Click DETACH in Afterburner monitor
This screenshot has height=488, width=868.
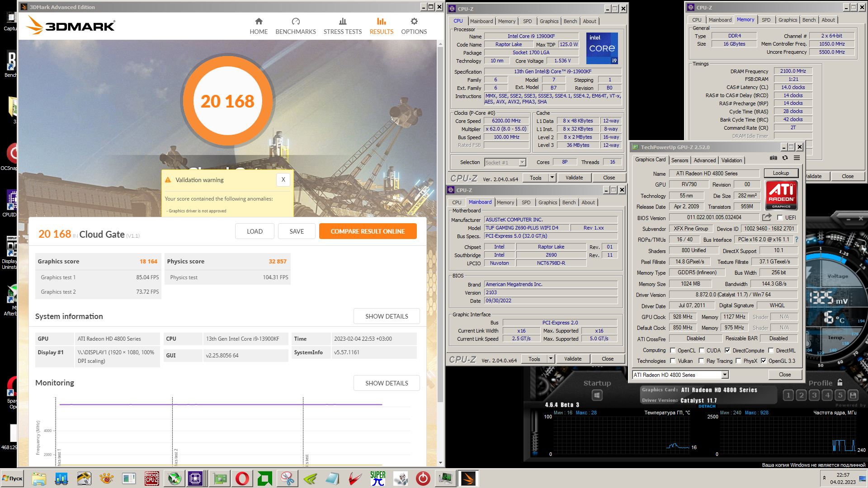click(x=707, y=406)
